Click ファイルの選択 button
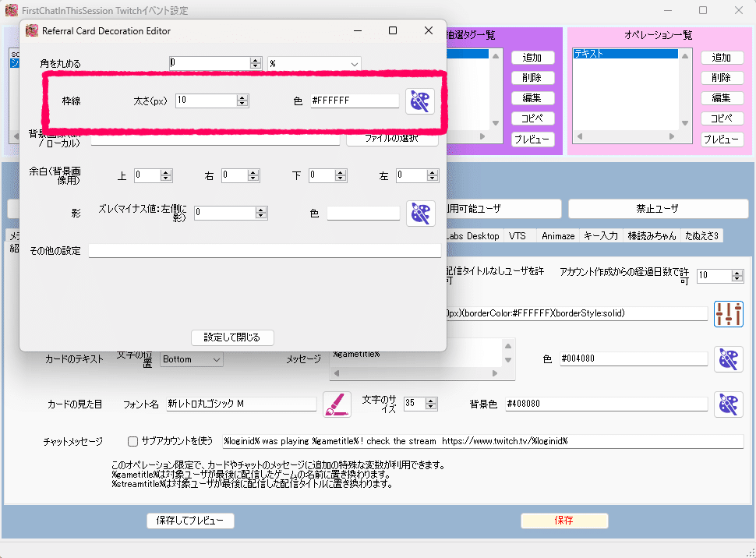The height and width of the screenshot is (558, 756). [391, 139]
